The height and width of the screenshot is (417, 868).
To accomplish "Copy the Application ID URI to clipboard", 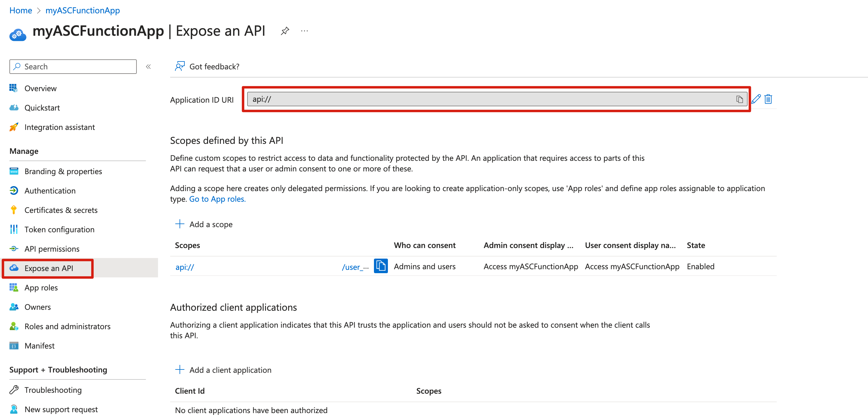I will 739,99.
